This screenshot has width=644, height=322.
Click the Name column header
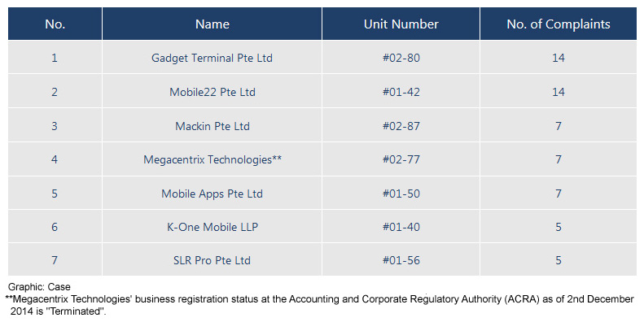tap(212, 24)
